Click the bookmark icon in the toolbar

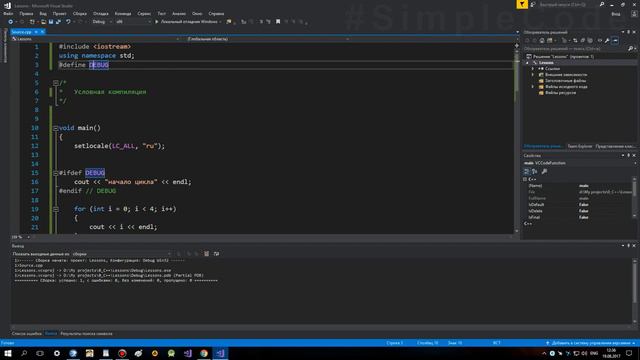278,22
